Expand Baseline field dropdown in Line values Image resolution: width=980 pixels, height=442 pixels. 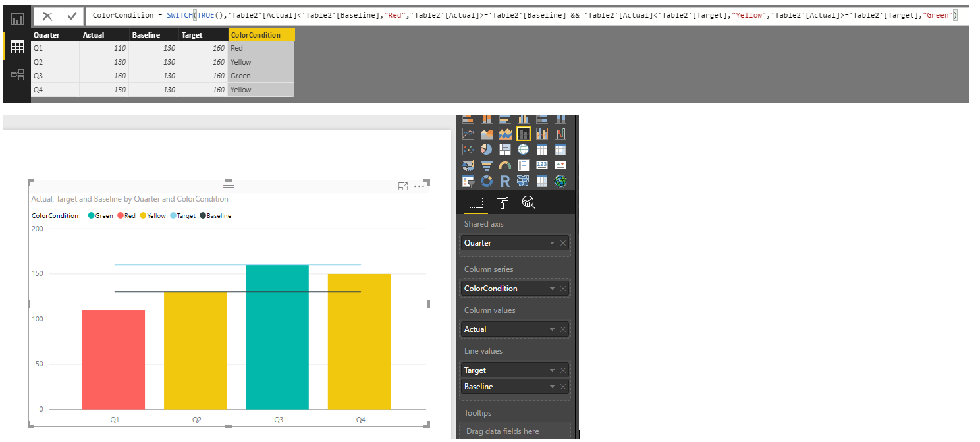[552, 387]
